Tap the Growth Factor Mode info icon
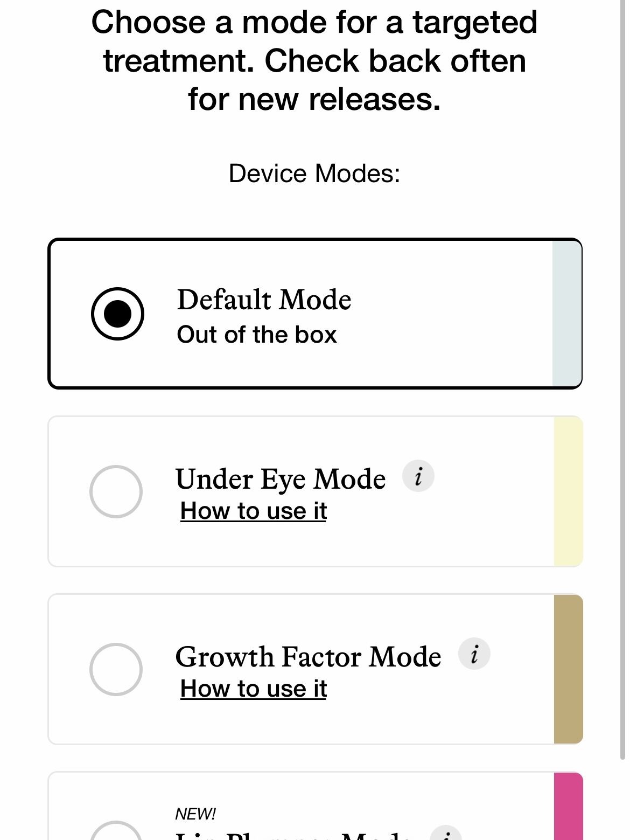630x840 pixels. point(474,654)
